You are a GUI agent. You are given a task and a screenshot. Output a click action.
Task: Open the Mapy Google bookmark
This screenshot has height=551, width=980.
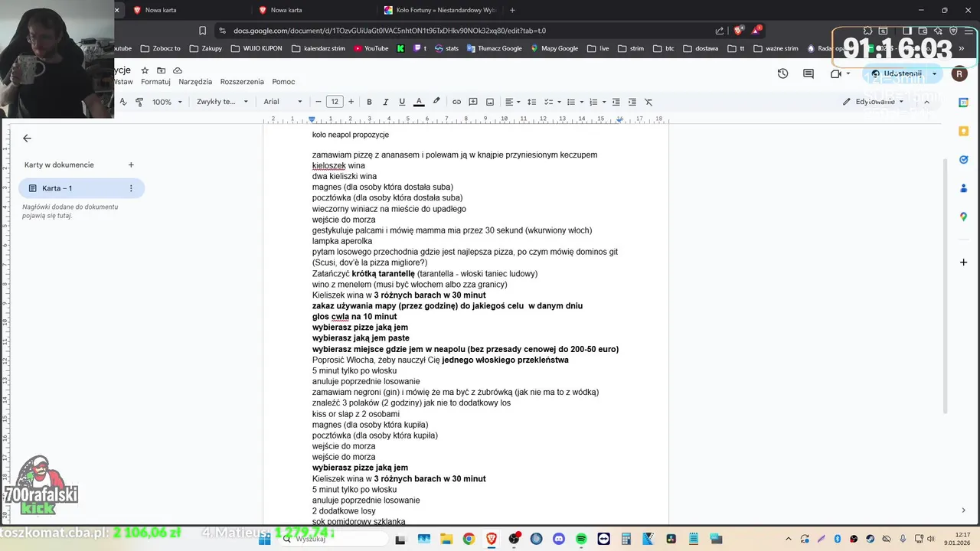click(554, 48)
